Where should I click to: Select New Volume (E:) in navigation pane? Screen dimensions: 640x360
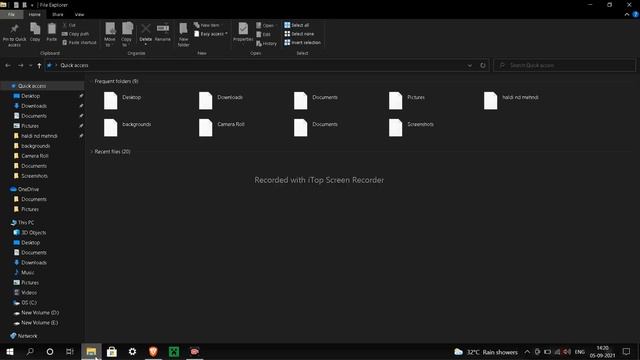pyautogui.click(x=39, y=322)
